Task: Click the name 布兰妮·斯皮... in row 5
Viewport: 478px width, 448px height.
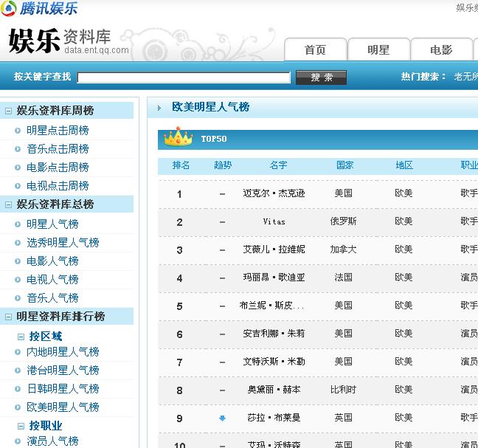Action: pyautogui.click(x=271, y=306)
